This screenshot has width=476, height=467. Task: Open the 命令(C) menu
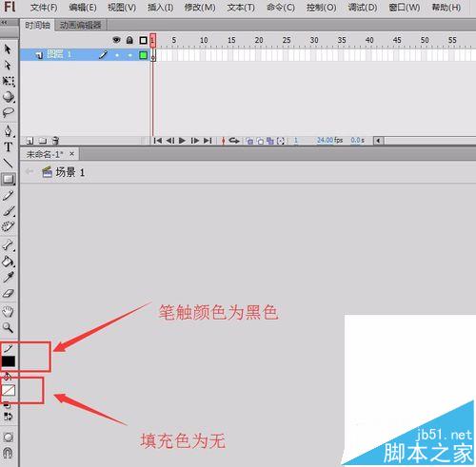[x=281, y=8]
